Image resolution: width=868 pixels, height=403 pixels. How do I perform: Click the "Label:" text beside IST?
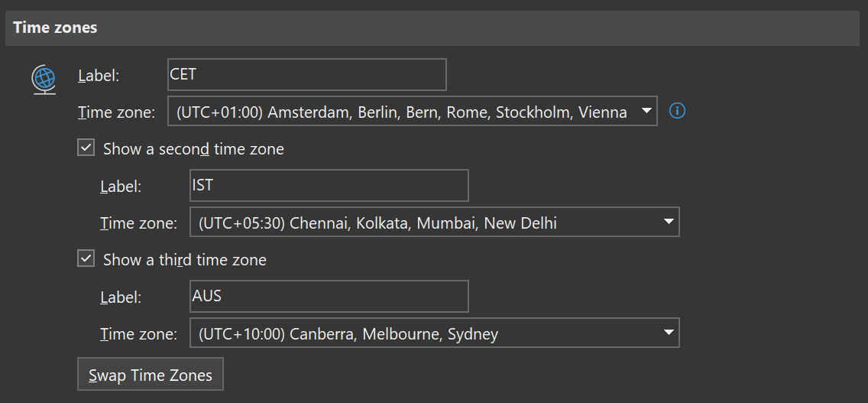[121, 187]
